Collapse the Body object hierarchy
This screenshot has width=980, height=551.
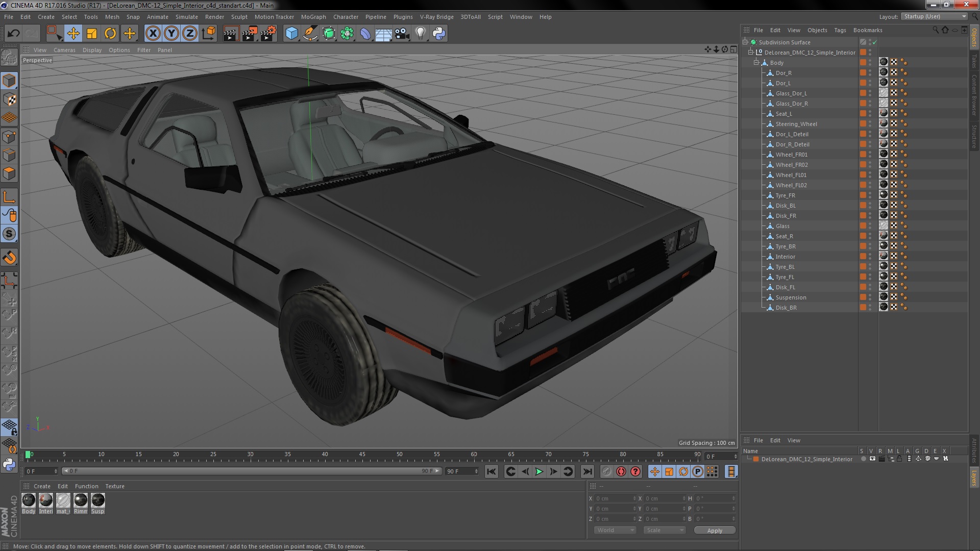tap(756, 62)
